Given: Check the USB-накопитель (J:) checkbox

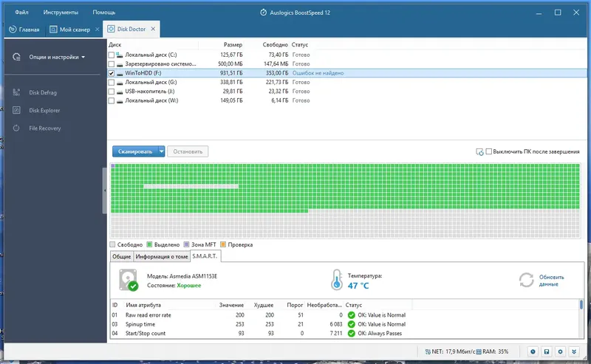Looking at the screenshot, I should click(x=112, y=92).
